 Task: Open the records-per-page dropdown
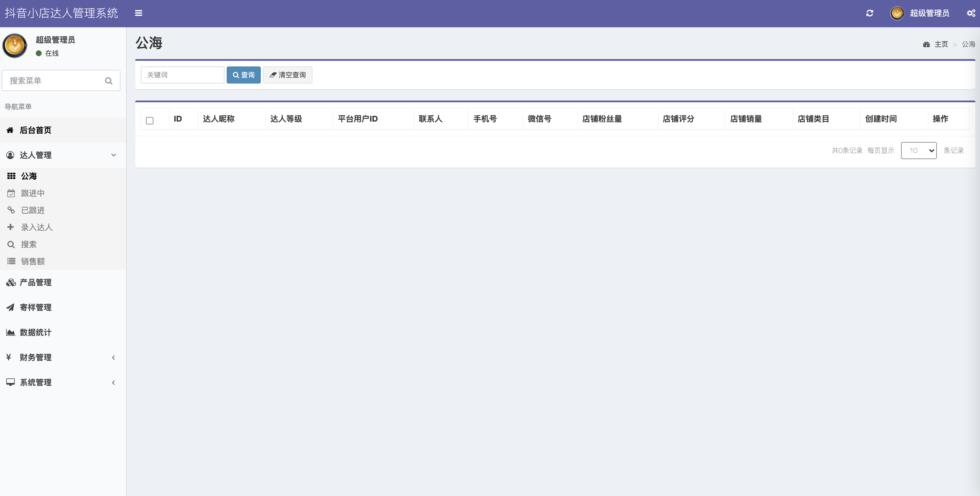point(918,151)
